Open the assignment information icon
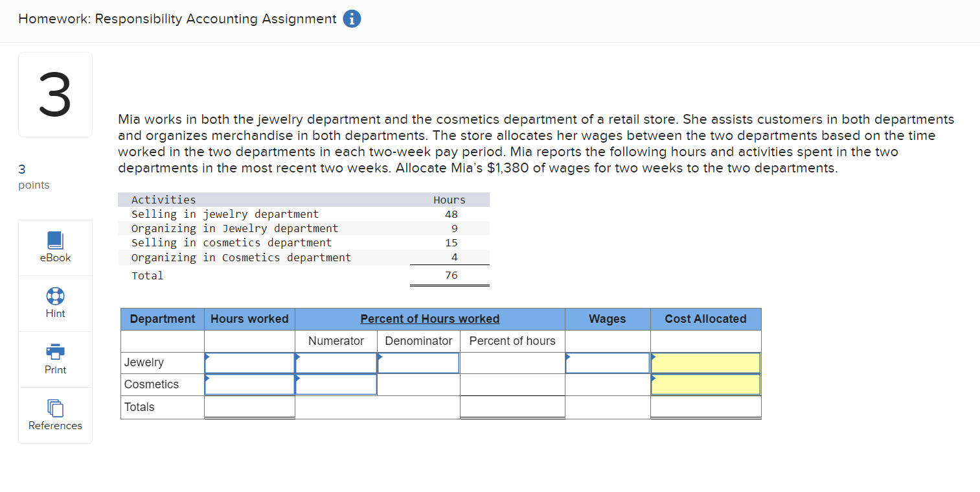Image resolution: width=980 pixels, height=492 pixels. tap(352, 19)
